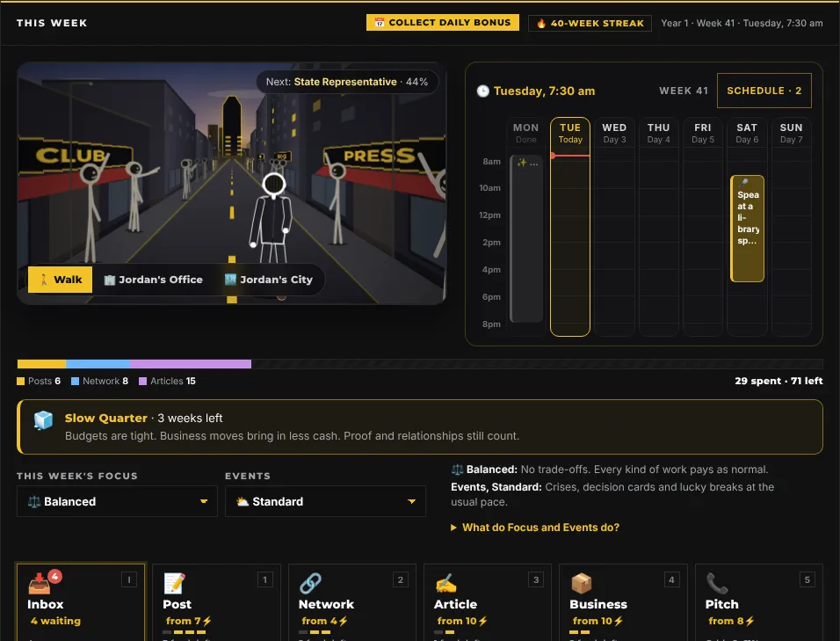
Task: Open the Saturday library speech event block
Action: (x=748, y=229)
